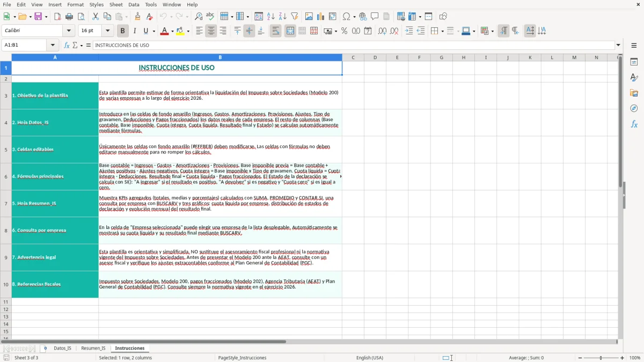Toggle Center Horizontally alignment
The image size is (644, 362).
(211, 31)
